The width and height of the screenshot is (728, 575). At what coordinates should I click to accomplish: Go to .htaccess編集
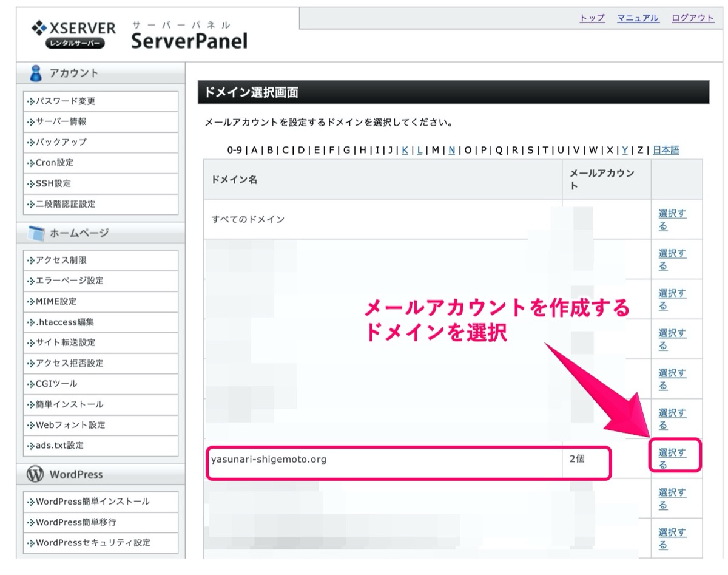[101, 322]
